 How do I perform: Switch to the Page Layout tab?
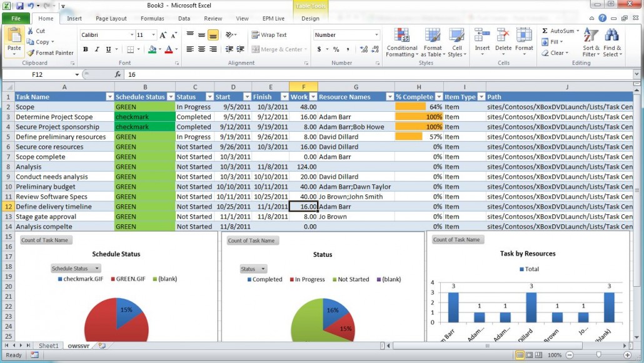click(x=111, y=19)
